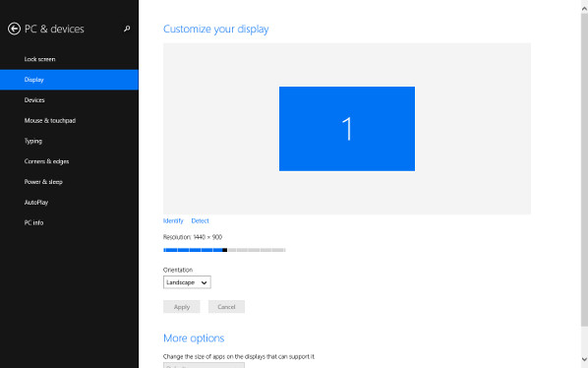
Task: Click the scrollbar up arrow
Action: click(584, 9)
